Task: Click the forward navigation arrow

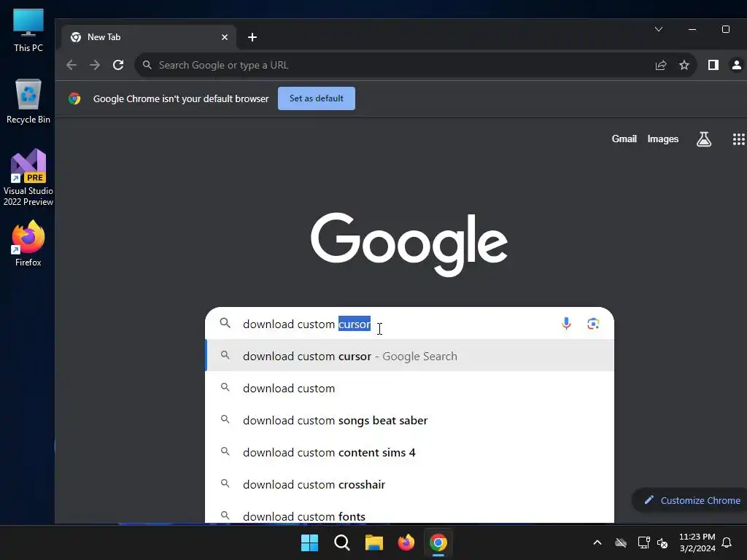Action: point(95,65)
